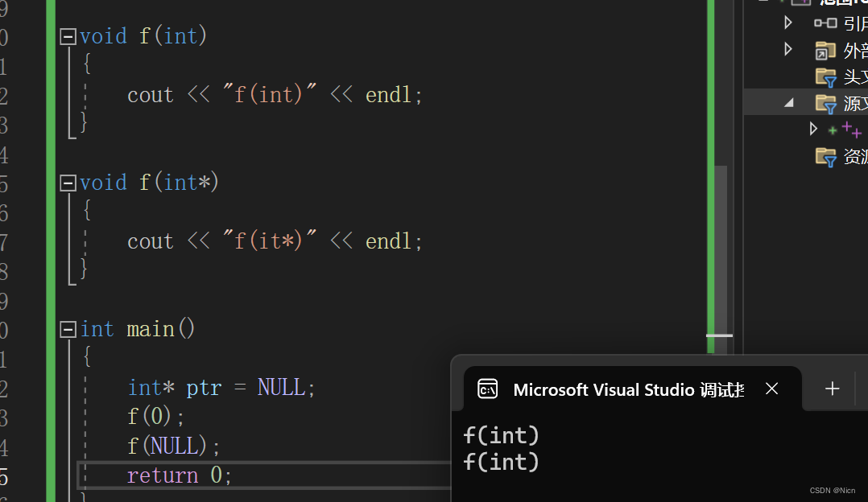Click the highlighted return 0; line

pyautogui.click(x=179, y=475)
